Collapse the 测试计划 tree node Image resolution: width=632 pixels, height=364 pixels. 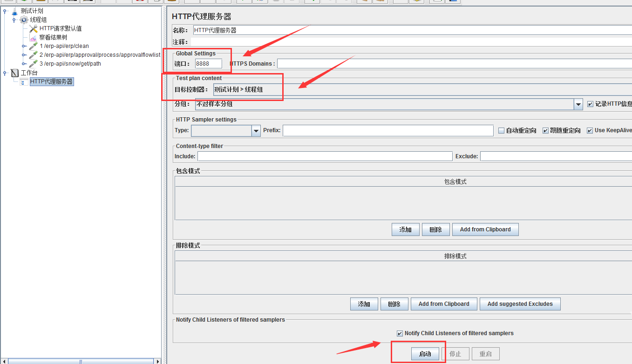[x=5, y=11]
